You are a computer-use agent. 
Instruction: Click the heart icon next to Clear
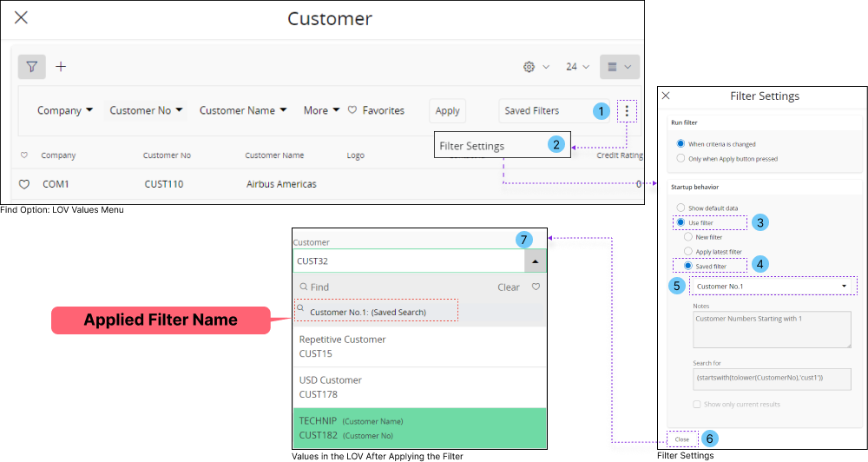coord(536,287)
